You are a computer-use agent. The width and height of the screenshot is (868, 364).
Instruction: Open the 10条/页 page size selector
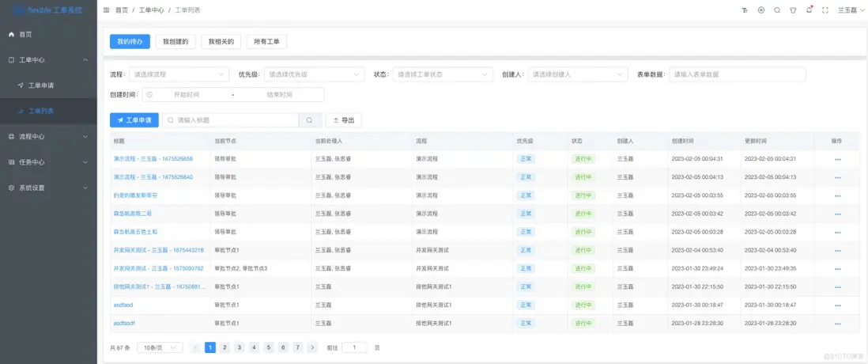(x=160, y=347)
